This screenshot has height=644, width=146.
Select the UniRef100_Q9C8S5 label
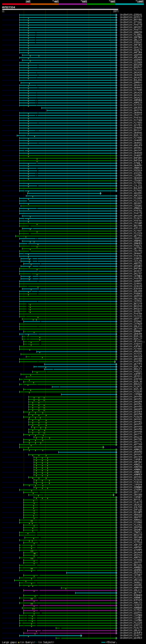(x=131, y=108)
